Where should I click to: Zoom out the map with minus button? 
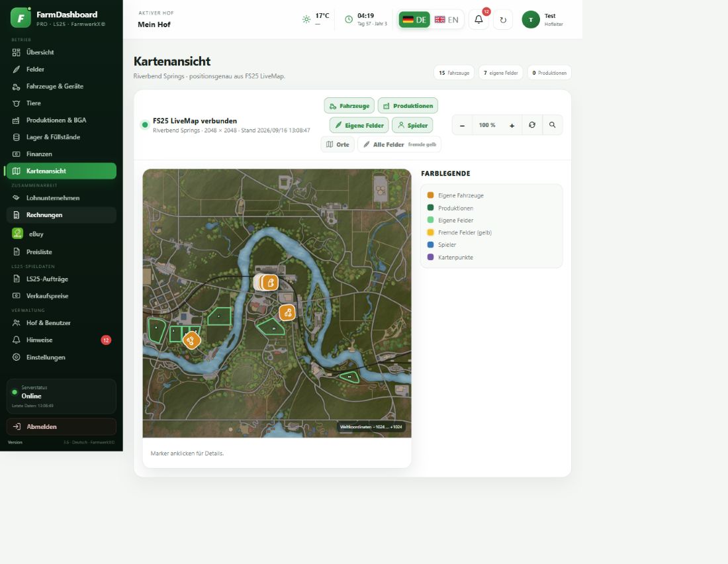[x=462, y=125]
